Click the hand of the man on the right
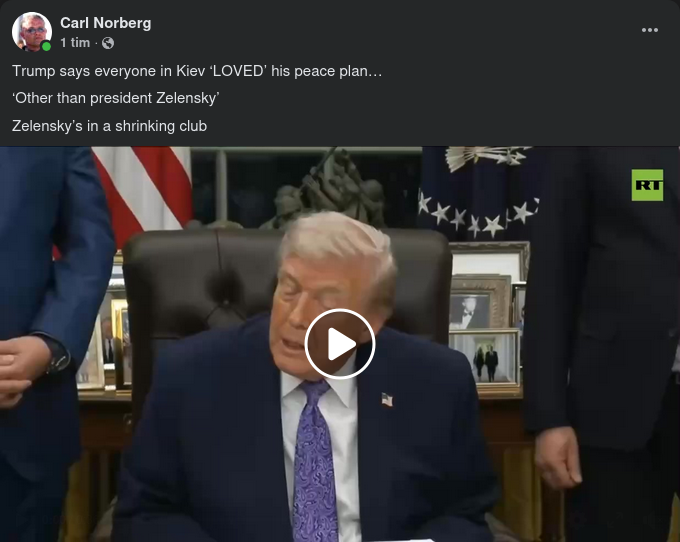Screen dimensions: 680x542 (x=557, y=457)
